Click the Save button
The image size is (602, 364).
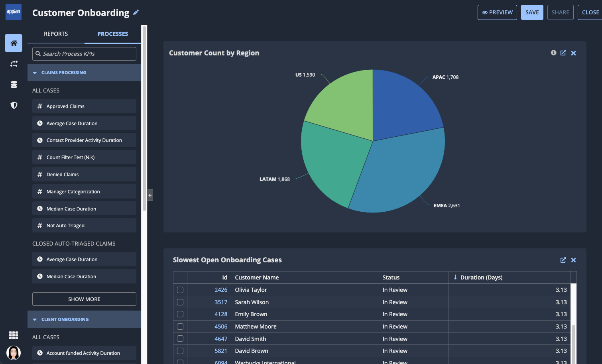532,12
